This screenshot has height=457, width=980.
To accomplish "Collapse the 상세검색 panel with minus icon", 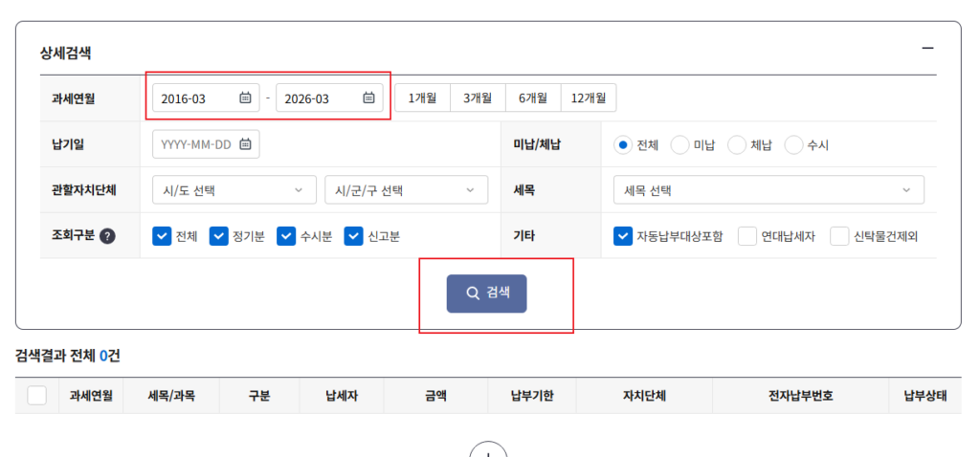I will click(x=927, y=48).
